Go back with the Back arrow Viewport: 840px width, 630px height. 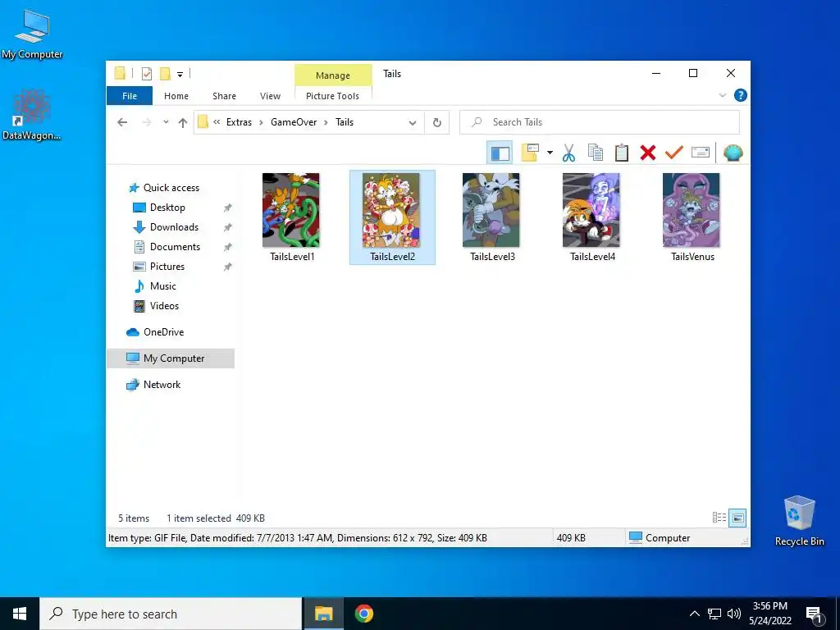coord(122,123)
